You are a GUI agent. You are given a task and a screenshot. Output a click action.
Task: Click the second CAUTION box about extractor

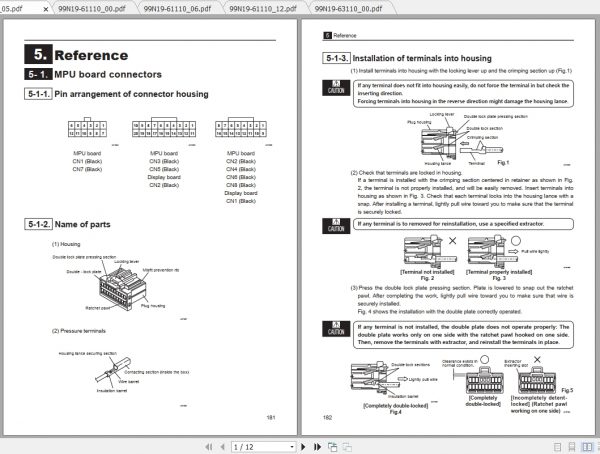point(463,224)
